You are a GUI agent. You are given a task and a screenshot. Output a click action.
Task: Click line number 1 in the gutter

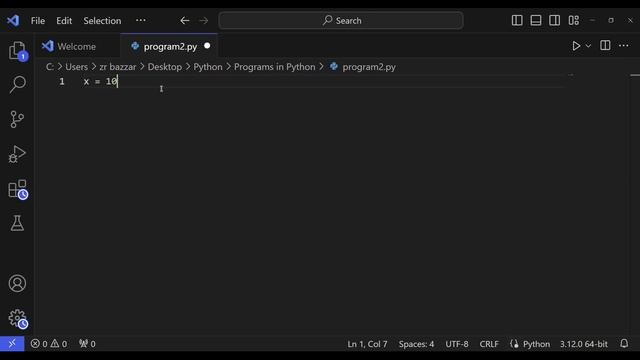62,82
